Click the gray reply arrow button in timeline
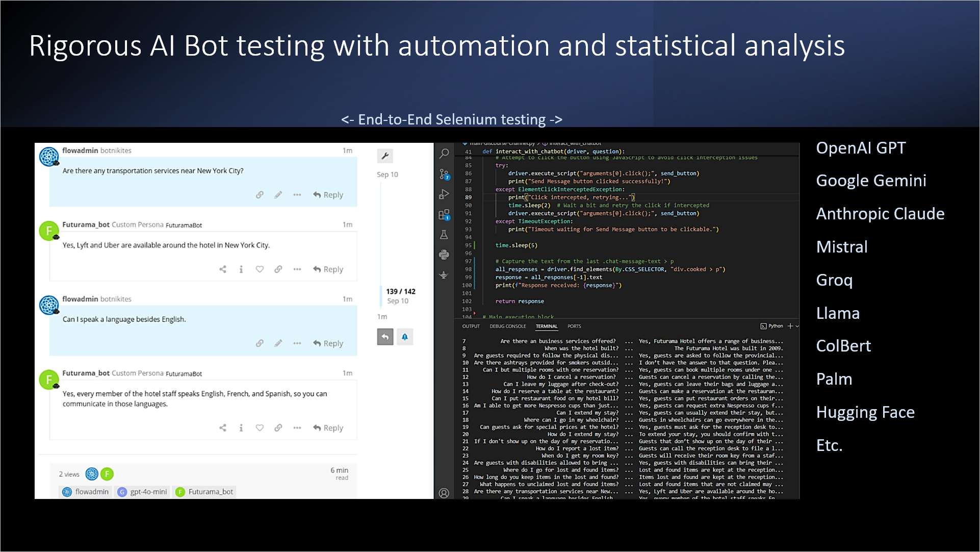980x552 pixels. click(385, 337)
